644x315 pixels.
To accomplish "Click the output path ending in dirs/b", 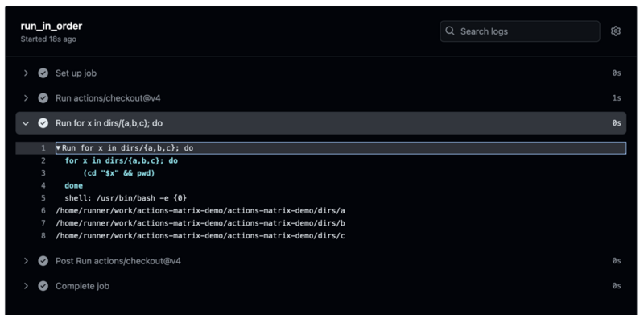I will 200,223.
